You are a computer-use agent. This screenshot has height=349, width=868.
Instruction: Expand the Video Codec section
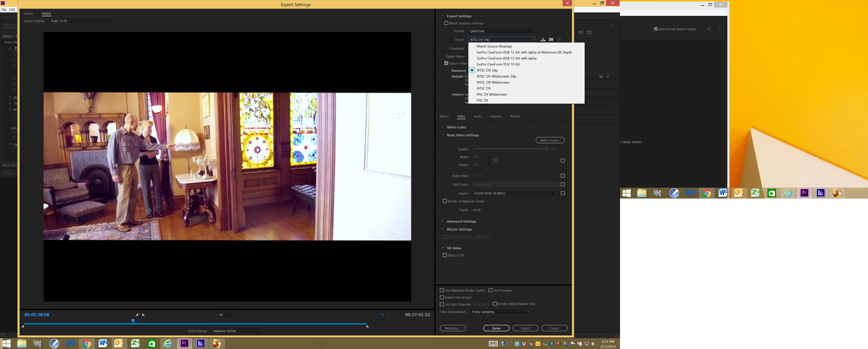tap(442, 127)
